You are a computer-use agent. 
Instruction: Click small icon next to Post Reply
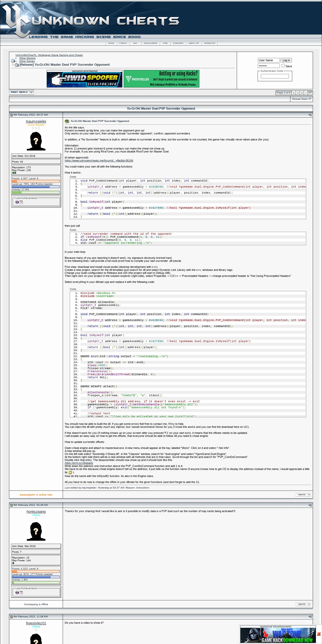tap(31, 92)
